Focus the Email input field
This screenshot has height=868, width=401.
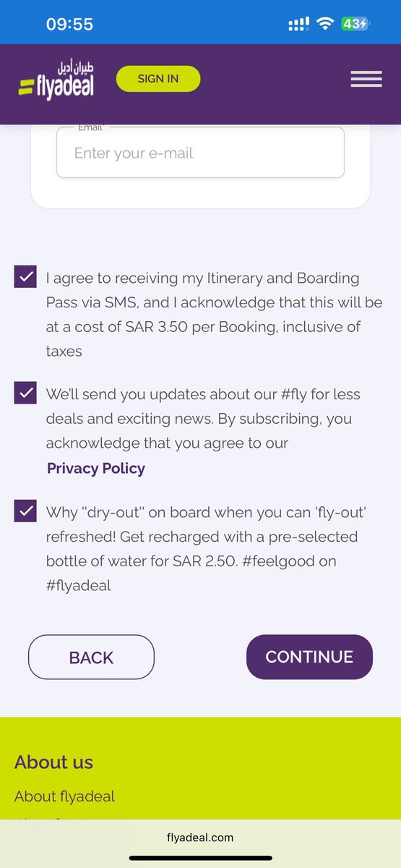pyautogui.click(x=200, y=153)
